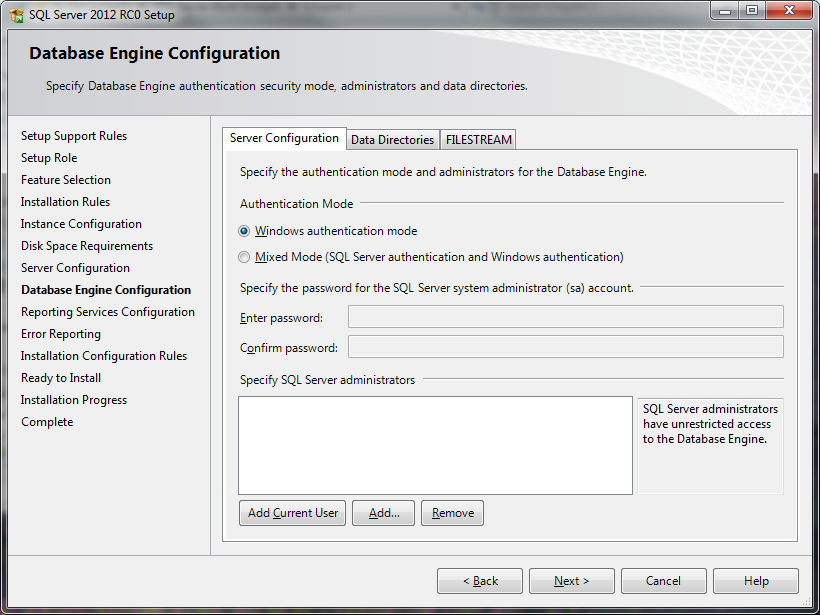This screenshot has width=820, height=615.
Task: Click the Confirm password field
Action: [566, 347]
